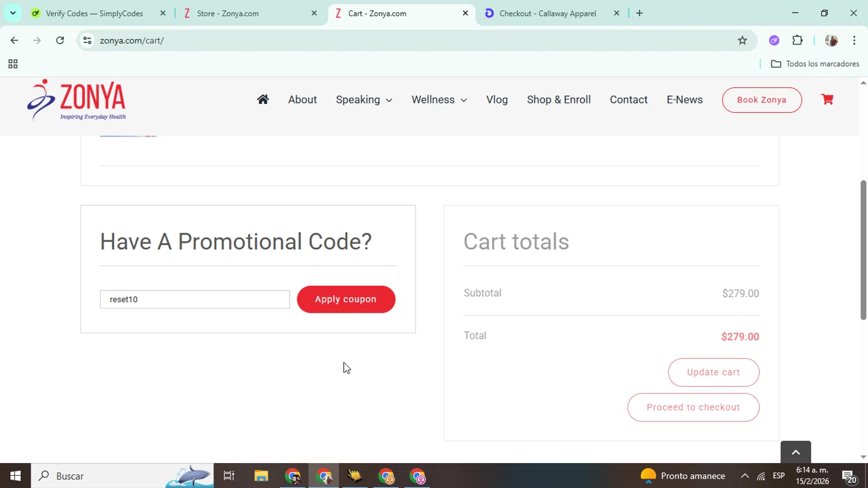Close the Store - Zonya.com tab

pyautogui.click(x=314, y=13)
